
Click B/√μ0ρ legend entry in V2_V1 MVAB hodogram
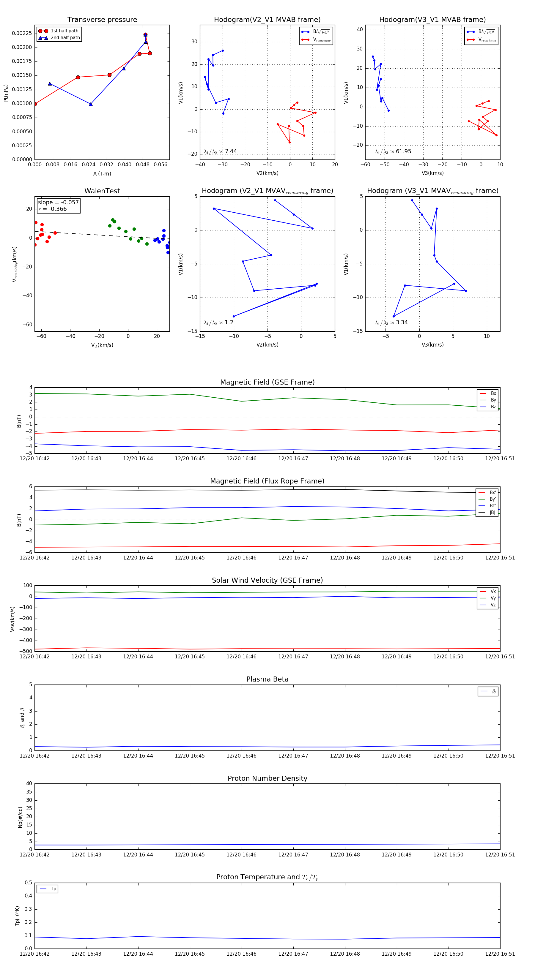315,32
